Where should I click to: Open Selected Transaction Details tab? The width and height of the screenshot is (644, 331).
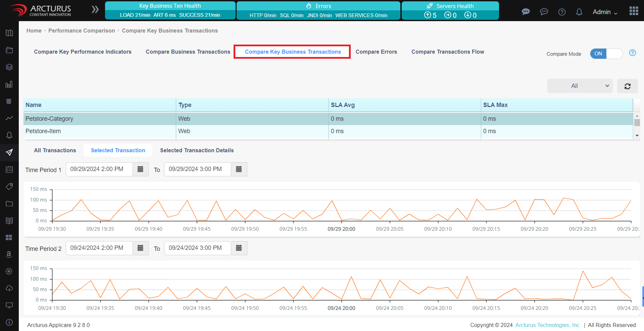click(x=197, y=150)
